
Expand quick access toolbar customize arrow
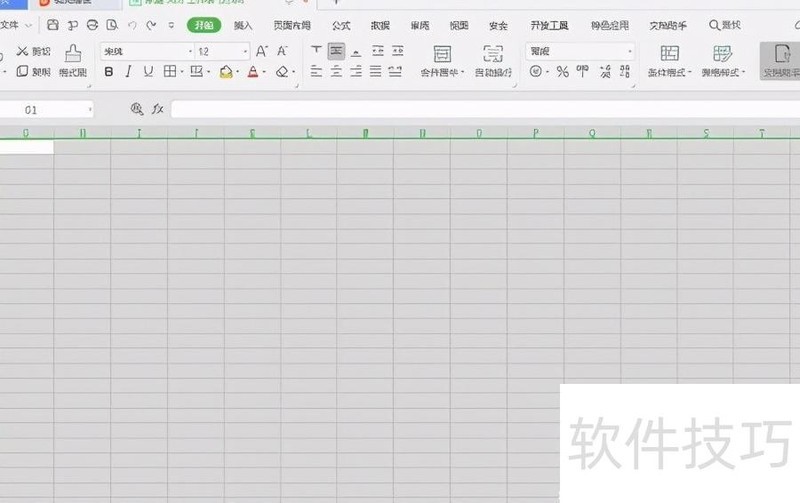pos(171,25)
